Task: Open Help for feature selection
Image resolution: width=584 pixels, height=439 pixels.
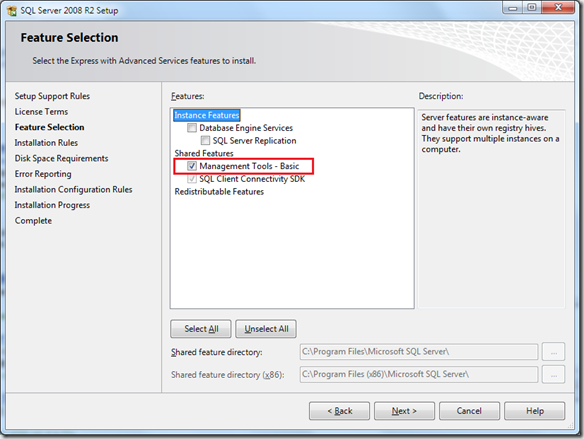Action: 534,411
